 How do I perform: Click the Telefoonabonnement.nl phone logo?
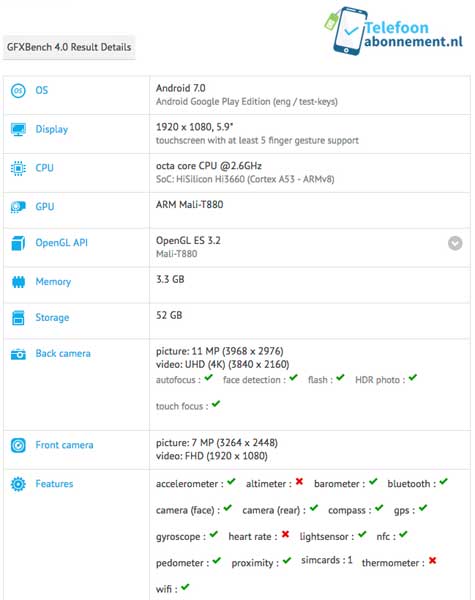click(345, 31)
